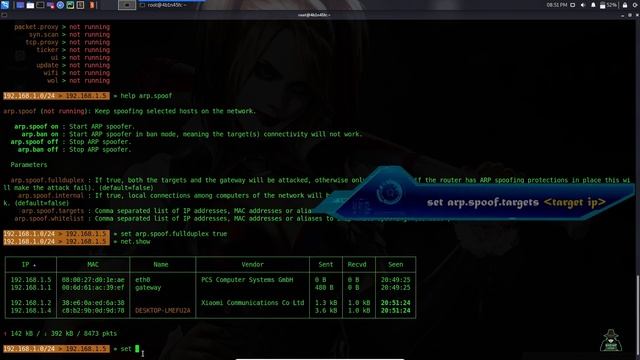Click the 'Sent' column header

pos(326,264)
